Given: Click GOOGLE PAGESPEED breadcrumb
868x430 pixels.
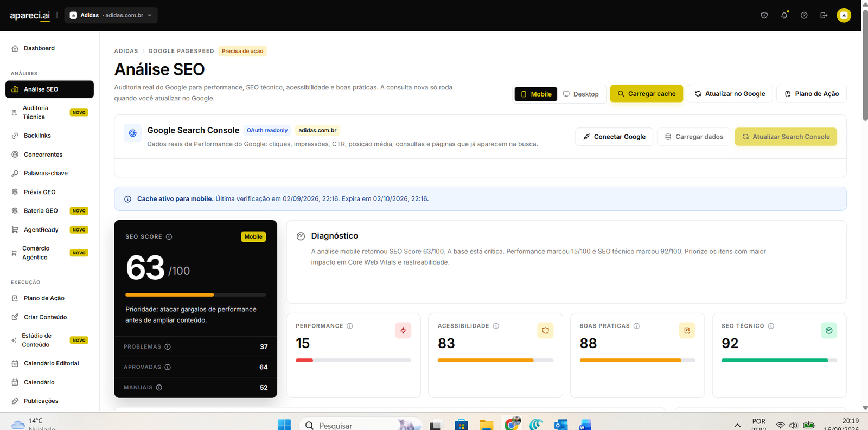Looking at the screenshot, I should click(181, 51).
